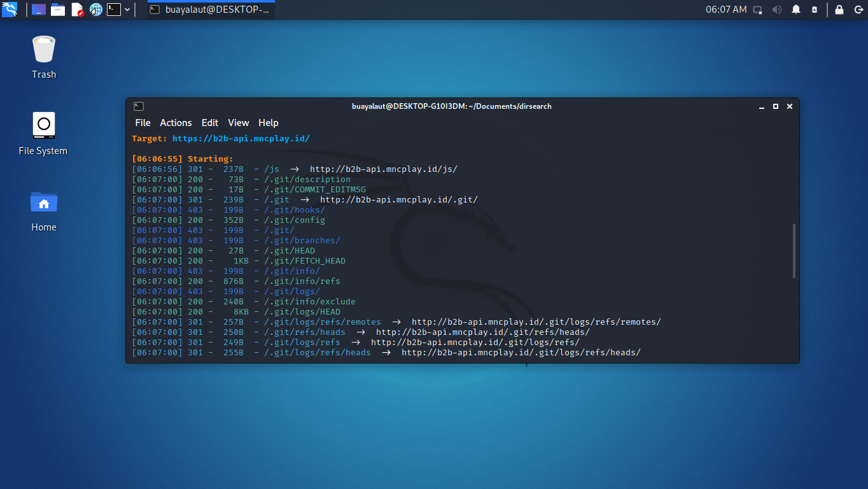Select the buayalaut@DESKTOP taskbar window button
The height and width of the screenshot is (489, 868).
pyautogui.click(x=210, y=10)
